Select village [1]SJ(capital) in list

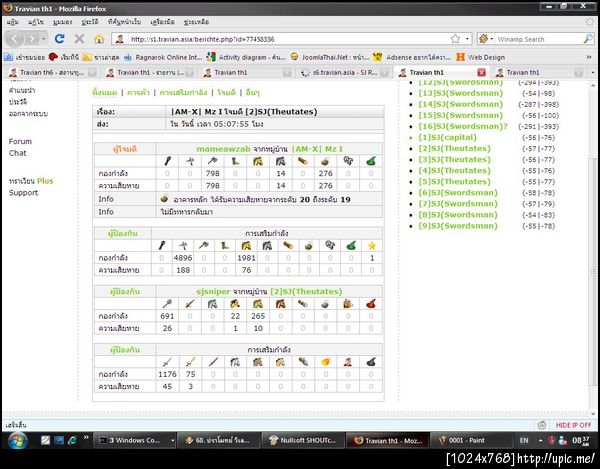pos(447,137)
